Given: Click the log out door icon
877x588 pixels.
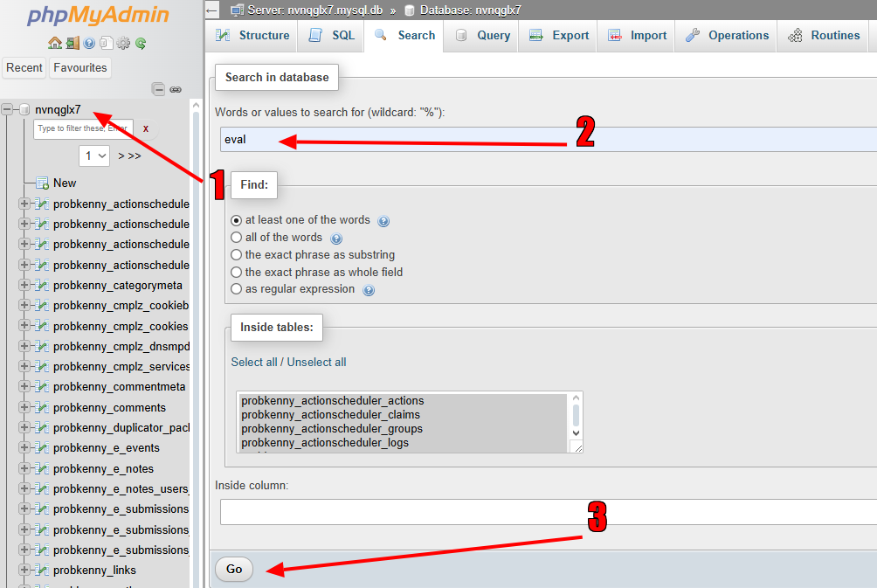Looking at the screenshot, I should pyautogui.click(x=72, y=43).
